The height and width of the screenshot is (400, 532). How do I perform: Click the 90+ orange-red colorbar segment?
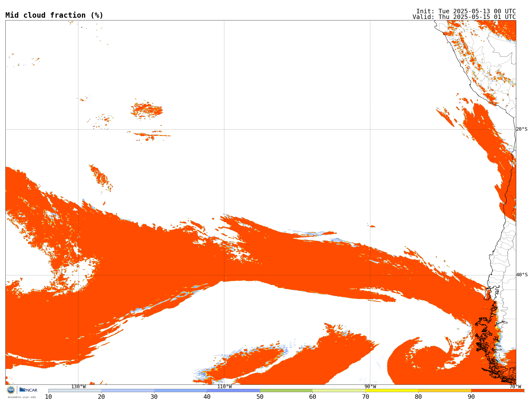(x=498, y=391)
